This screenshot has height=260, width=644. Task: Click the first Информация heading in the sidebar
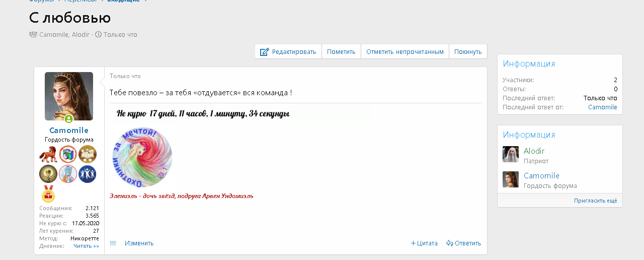click(529, 63)
